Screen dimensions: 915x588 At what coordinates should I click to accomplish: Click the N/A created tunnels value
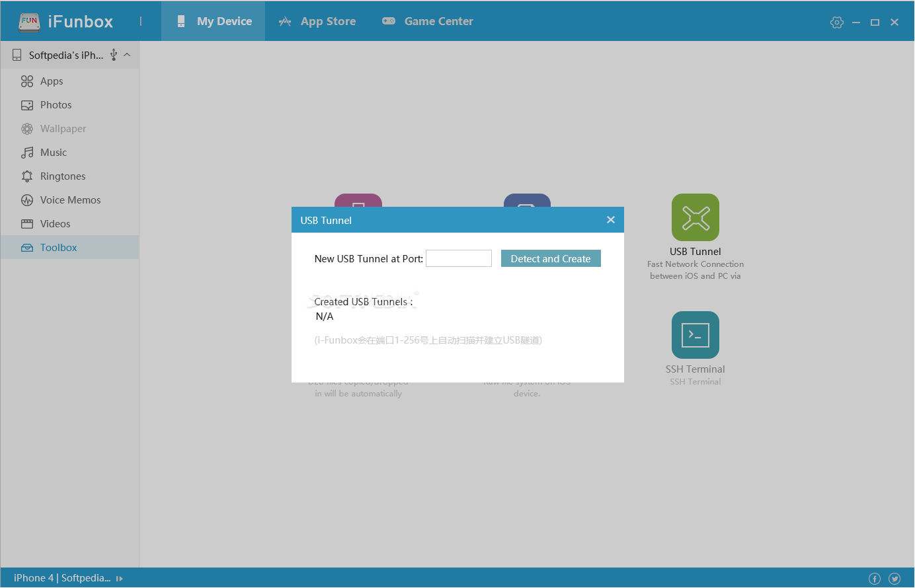(325, 316)
